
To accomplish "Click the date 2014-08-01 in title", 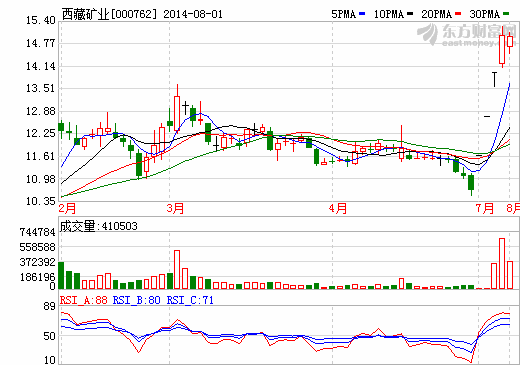I will 193,14.
